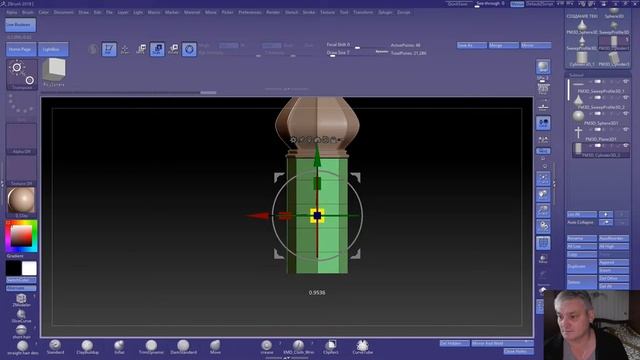The height and width of the screenshot is (360, 640).
Task: Open the LightBox button
Action: 53,49
